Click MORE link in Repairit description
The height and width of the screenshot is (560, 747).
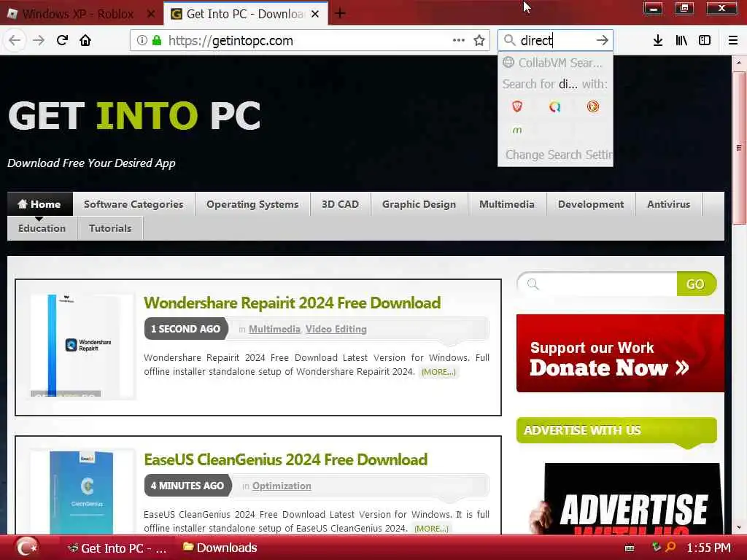(438, 372)
